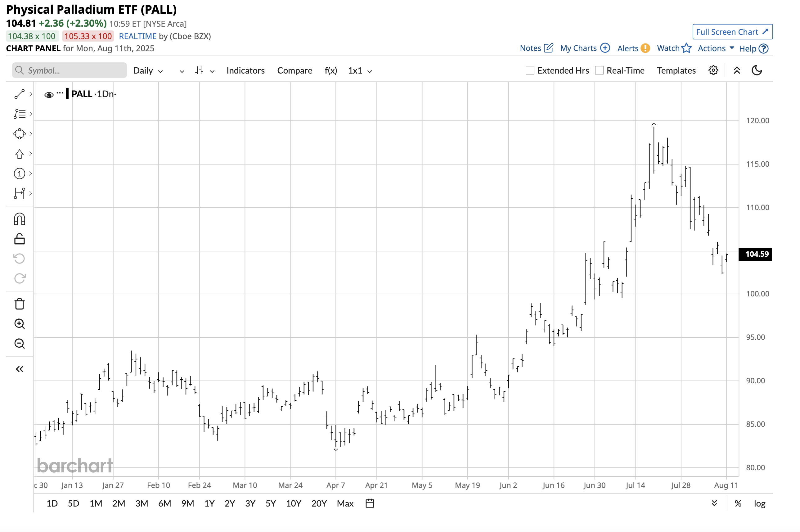Delete drawings with trash icon
This screenshot has height=532, width=800.
pyautogui.click(x=19, y=304)
